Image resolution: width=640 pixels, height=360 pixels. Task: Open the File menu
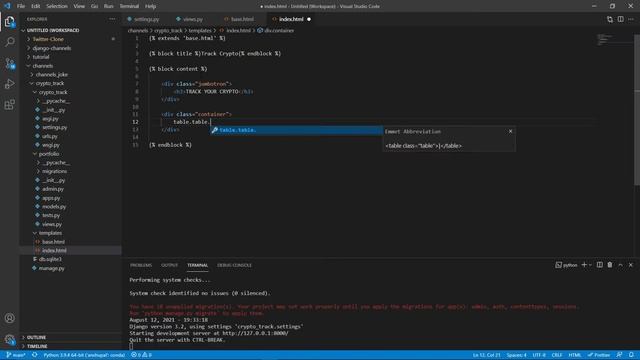pos(21,6)
